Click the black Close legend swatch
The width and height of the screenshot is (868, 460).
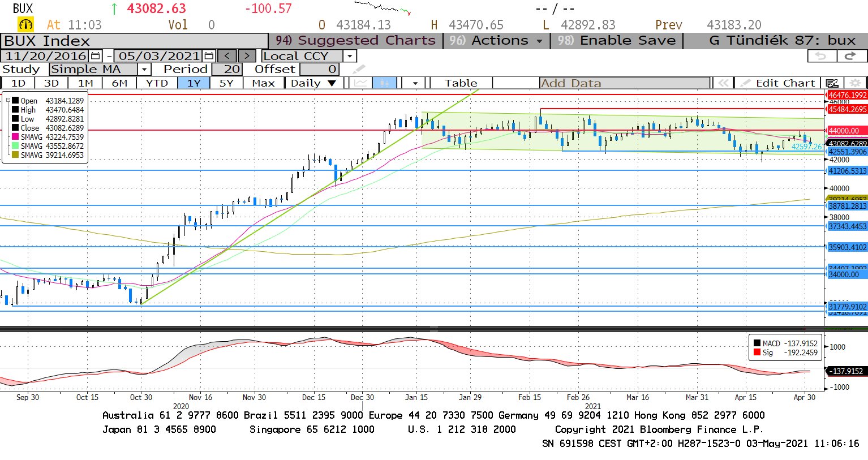[x=15, y=128]
